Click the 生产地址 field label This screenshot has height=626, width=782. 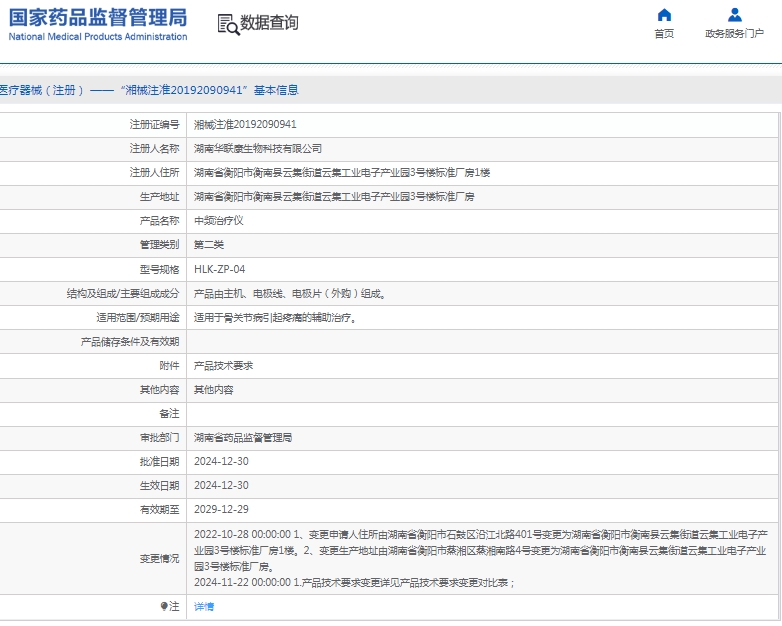(159, 197)
